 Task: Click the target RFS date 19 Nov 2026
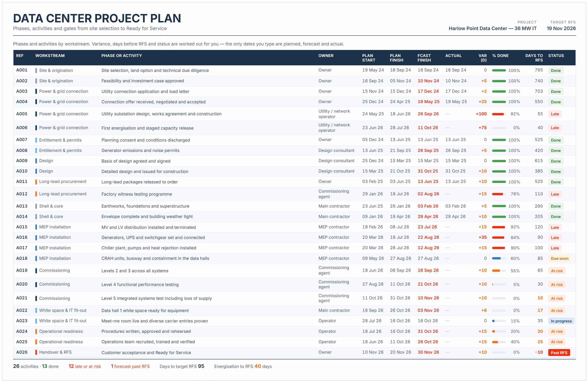click(561, 28)
